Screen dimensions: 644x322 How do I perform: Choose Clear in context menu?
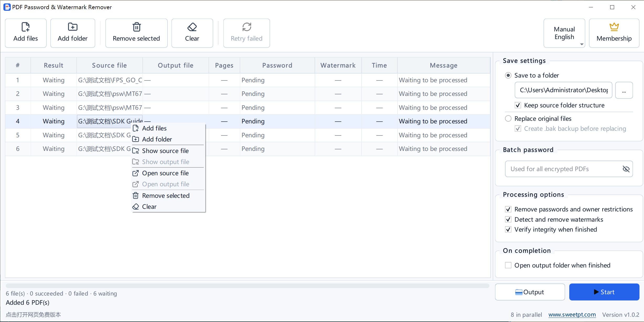168,207
